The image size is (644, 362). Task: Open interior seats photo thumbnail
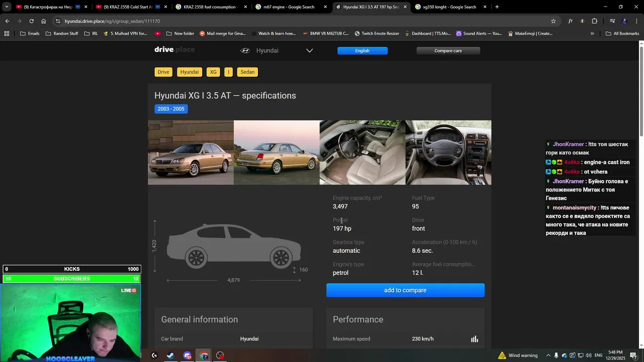[362, 152]
